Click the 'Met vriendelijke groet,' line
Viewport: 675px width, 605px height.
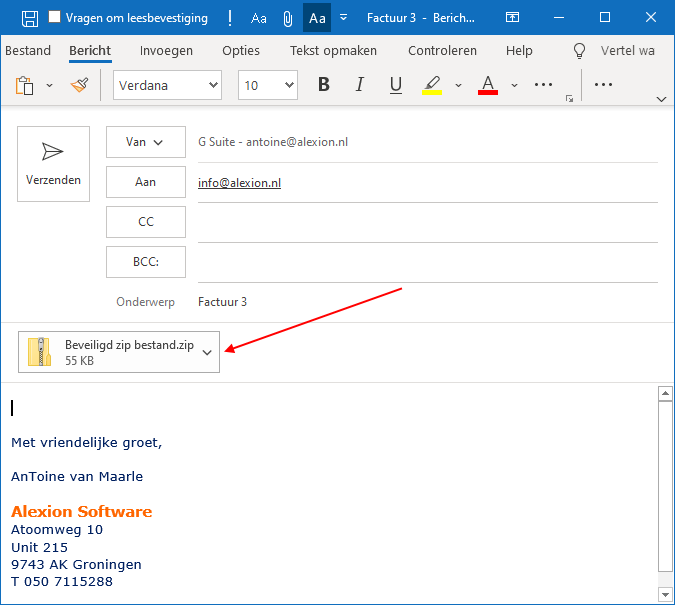[x=87, y=443]
